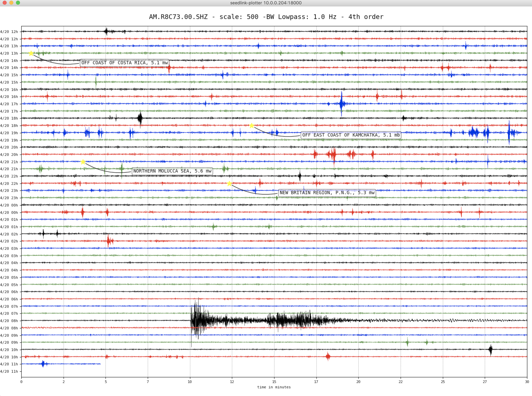Image resolution: width=532 pixels, height=396 pixels.
Task: Select the 'NORTHERN MOLUCCA SEA, 5.6 mw' label
Action: click(x=172, y=171)
